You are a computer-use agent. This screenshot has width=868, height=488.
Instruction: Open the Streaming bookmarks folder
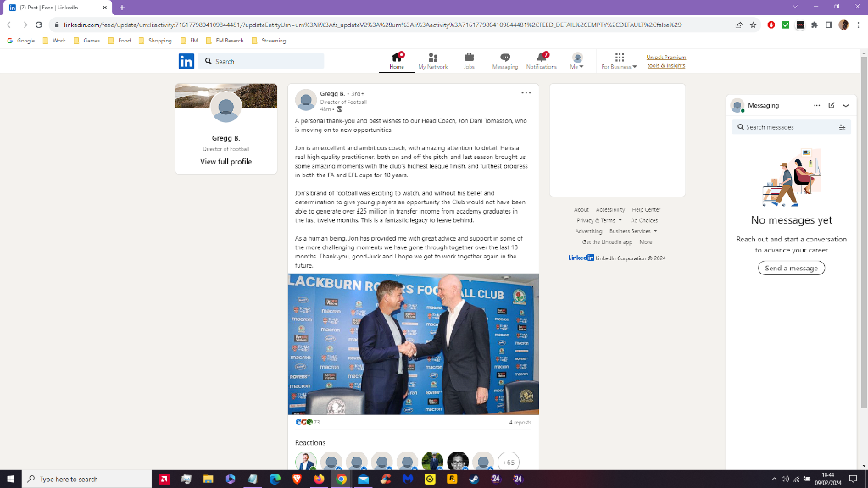pyautogui.click(x=269, y=41)
